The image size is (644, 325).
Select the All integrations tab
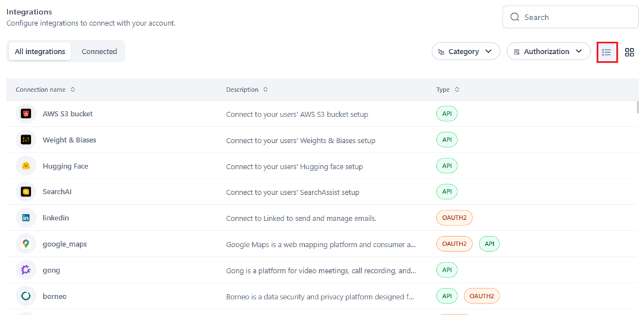point(40,51)
